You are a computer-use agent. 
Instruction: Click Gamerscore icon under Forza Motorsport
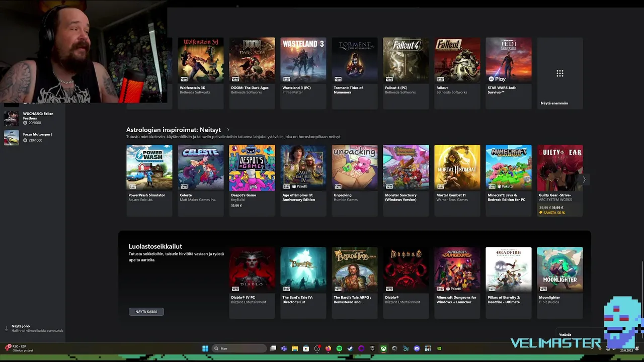click(x=25, y=140)
